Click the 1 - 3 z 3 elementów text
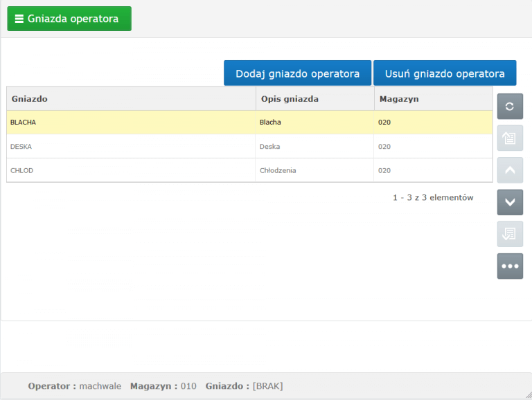Viewport: 532px width, 400px height. tap(433, 198)
